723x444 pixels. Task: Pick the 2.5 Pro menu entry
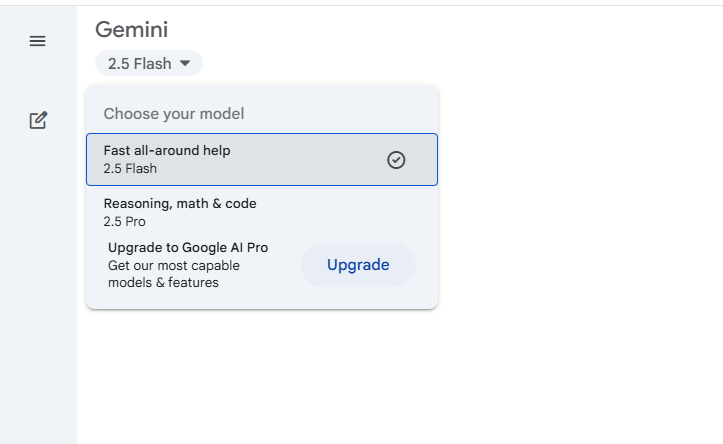point(262,212)
